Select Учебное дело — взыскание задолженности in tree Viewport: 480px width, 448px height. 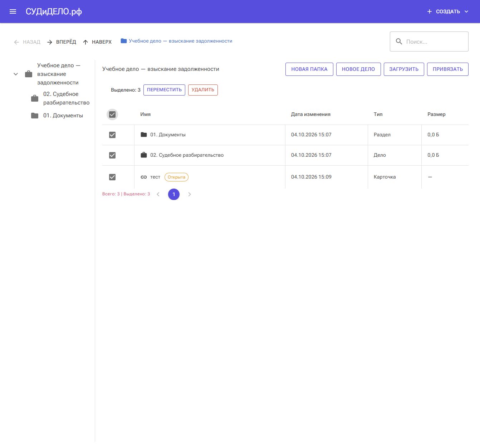(x=59, y=74)
